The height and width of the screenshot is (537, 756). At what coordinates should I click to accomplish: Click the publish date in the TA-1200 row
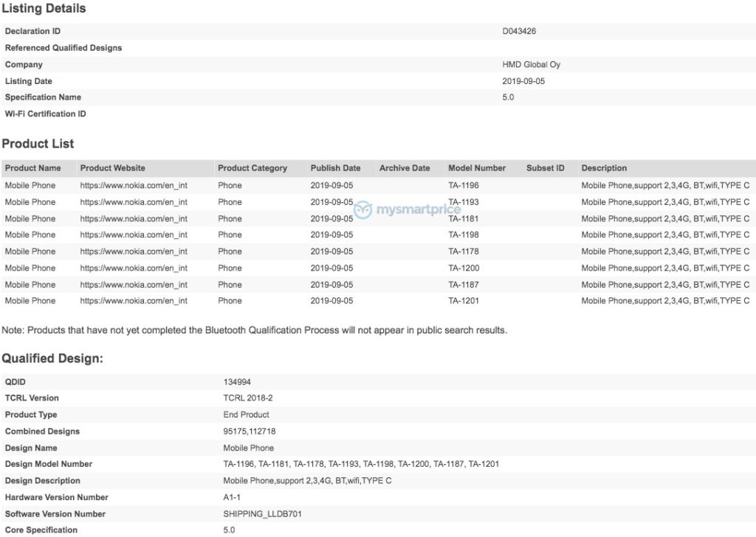pos(331,268)
